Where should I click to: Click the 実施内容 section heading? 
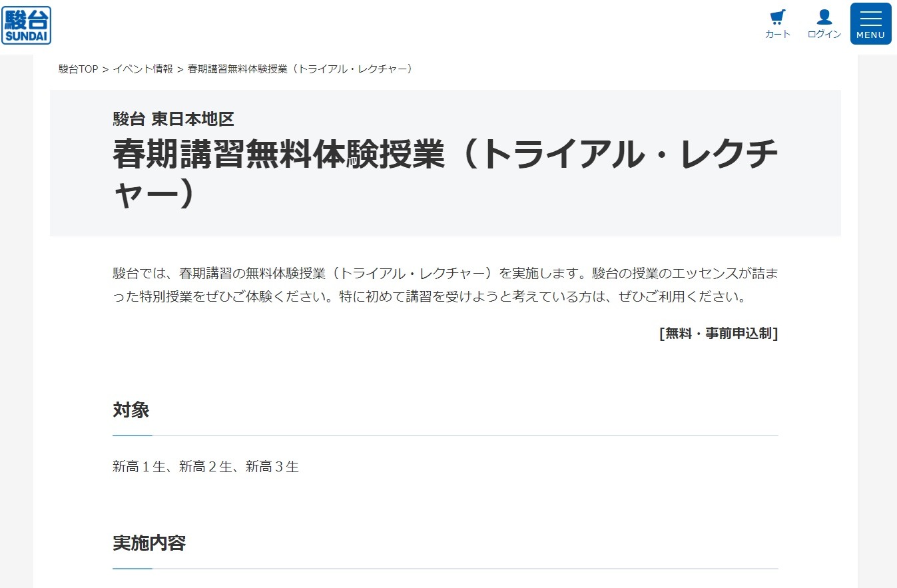149,543
